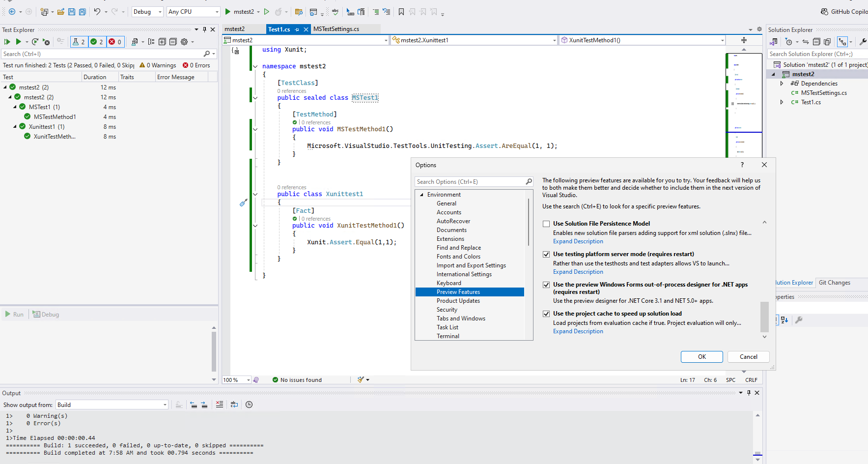Click the code cleanup broom icon
The image size is (868, 464).
pyautogui.click(x=361, y=379)
